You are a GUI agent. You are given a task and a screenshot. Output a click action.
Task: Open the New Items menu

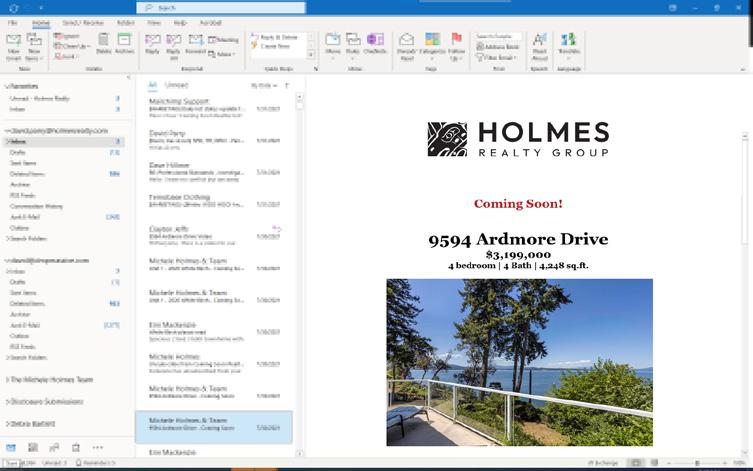tap(34, 47)
